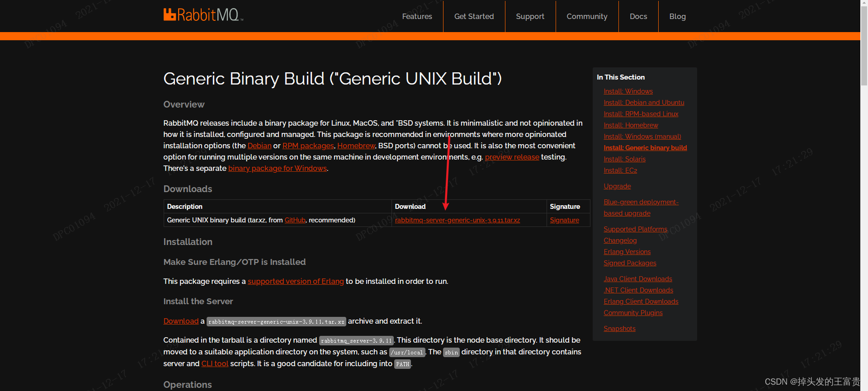The image size is (868, 391).
Task: Open the Upgrade sidebar link
Action: [x=617, y=186]
